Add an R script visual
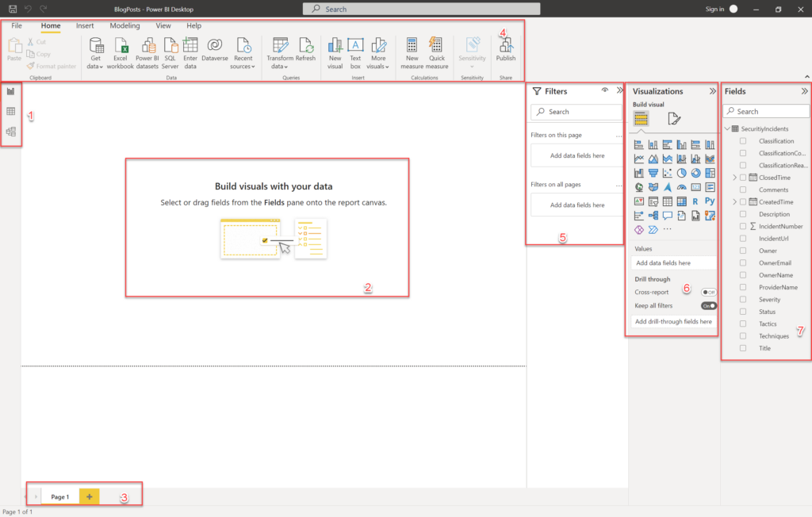Viewport: 812px width, 517px height. pyautogui.click(x=695, y=201)
